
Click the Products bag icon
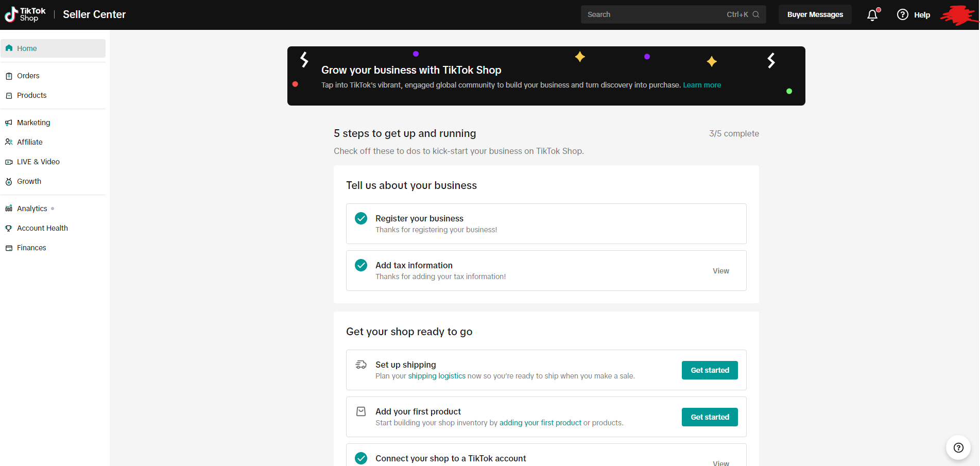[9, 95]
